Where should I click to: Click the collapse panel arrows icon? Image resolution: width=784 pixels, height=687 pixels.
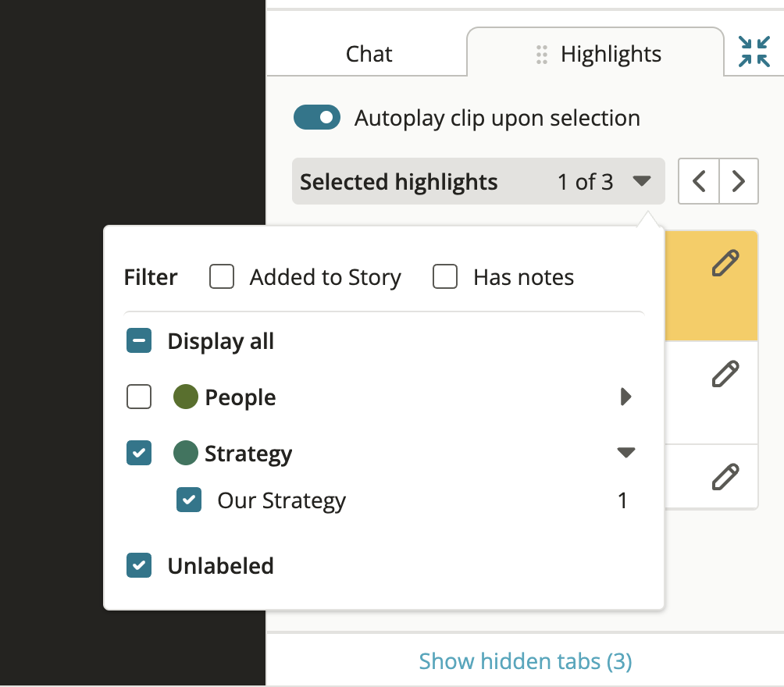pyautogui.click(x=754, y=52)
